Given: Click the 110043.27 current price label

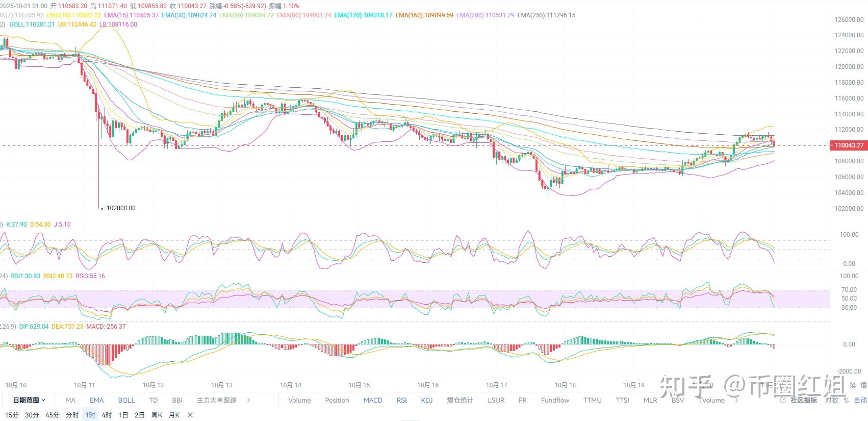Looking at the screenshot, I should tap(849, 145).
